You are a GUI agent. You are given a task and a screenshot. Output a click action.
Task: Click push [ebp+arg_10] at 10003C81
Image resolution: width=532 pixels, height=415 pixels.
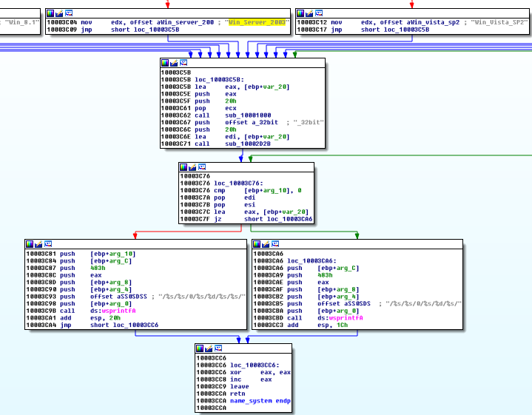98,254
